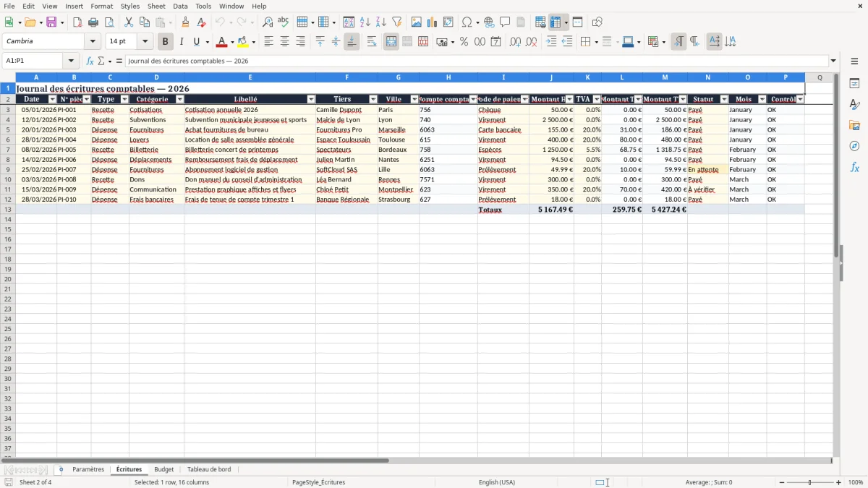Open borders style dropdown arrow
This screenshot has width=868, height=488.
coord(595,42)
